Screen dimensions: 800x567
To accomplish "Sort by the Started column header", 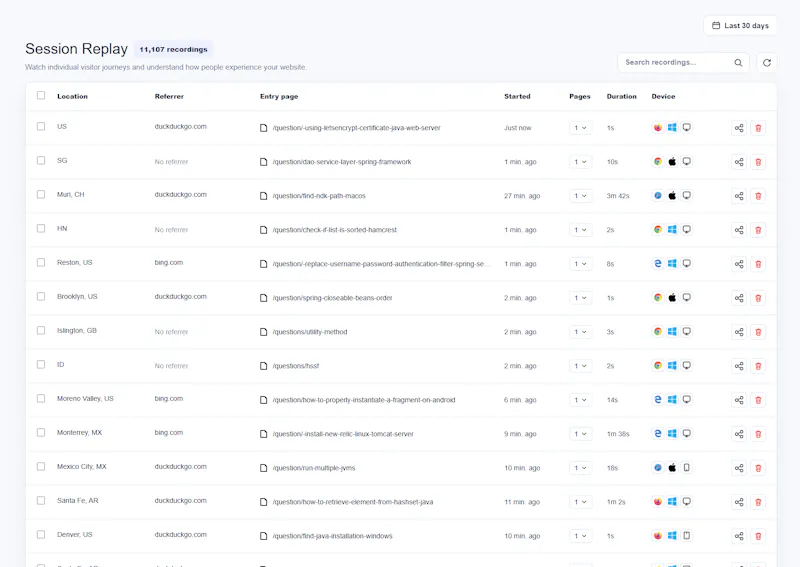I will pyautogui.click(x=517, y=96).
